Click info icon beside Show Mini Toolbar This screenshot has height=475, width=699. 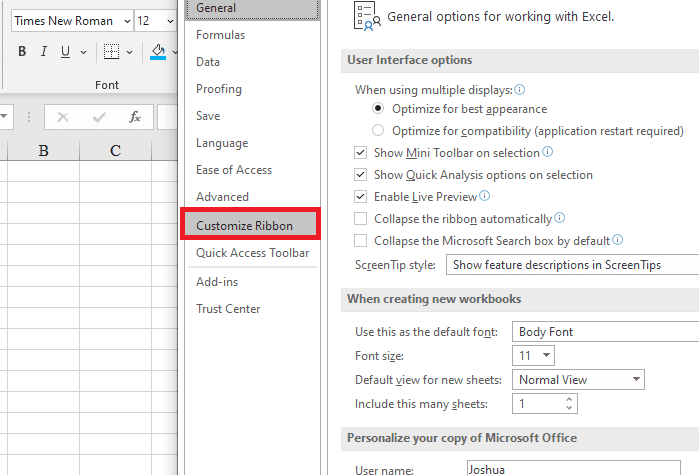[547, 152]
